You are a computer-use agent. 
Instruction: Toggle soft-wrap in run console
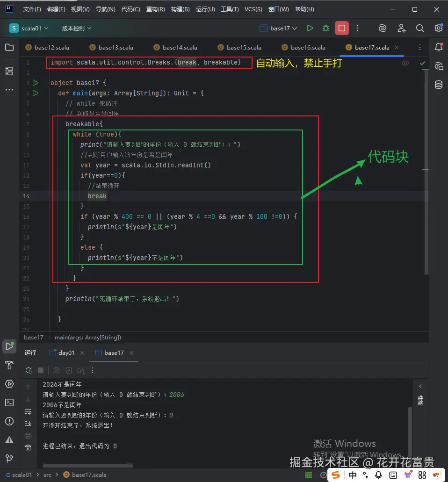[x=28, y=411]
